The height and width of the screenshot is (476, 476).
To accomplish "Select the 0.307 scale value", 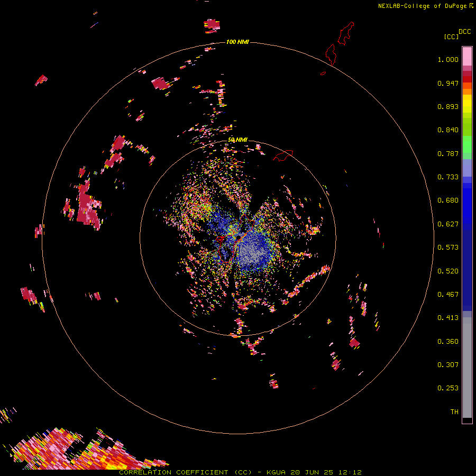I will tap(448, 365).
